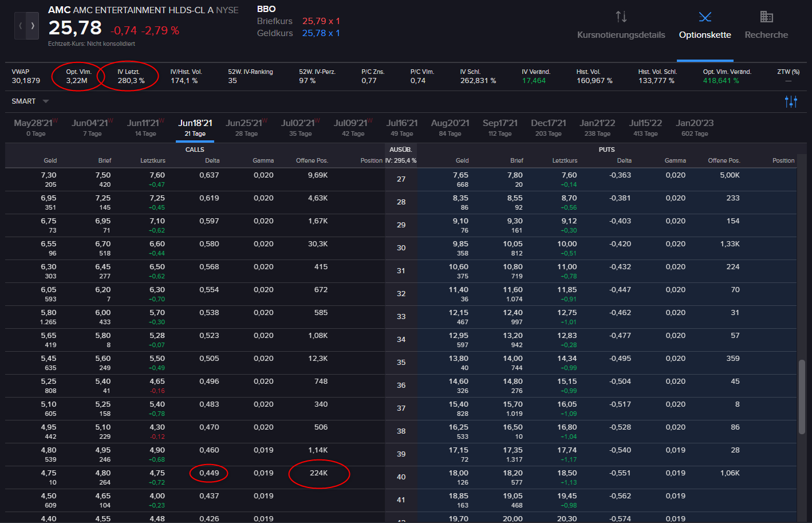Click the VWAP value 30,1879
The image size is (812, 523).
26,81
